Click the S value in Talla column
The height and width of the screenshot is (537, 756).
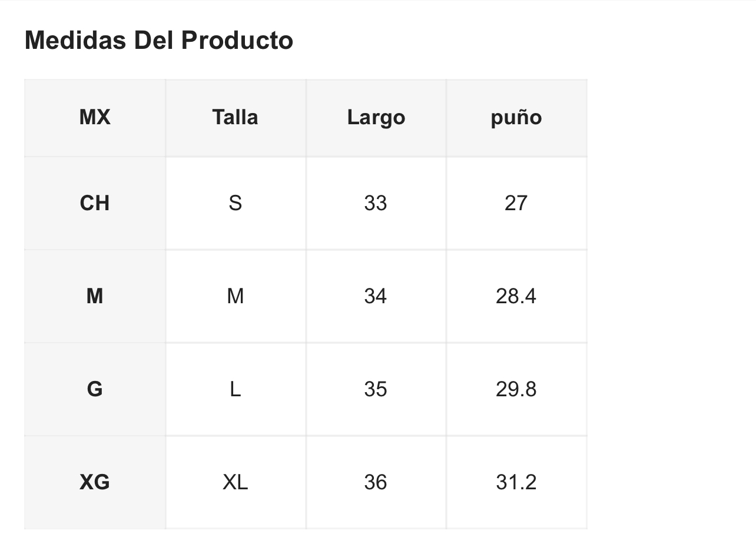pos(235,203)
